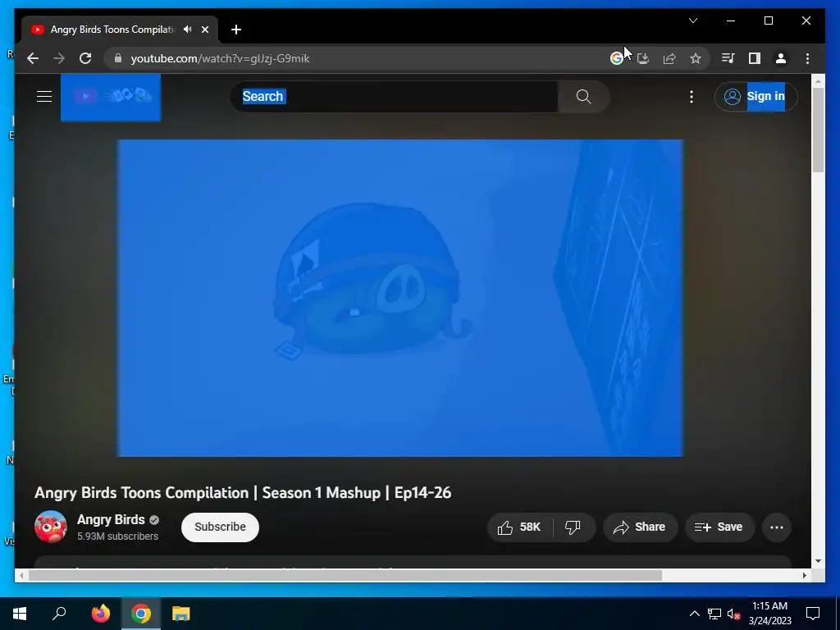Open File Explorer from the taskbar
The width and height of the screenshot is (840, 630).
(181, 614)
